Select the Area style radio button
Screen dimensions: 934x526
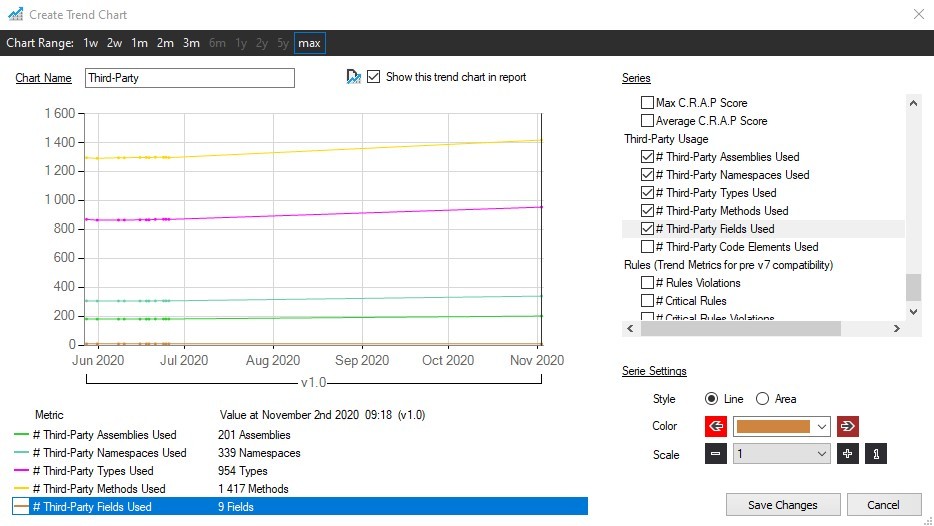pos(762,399)
